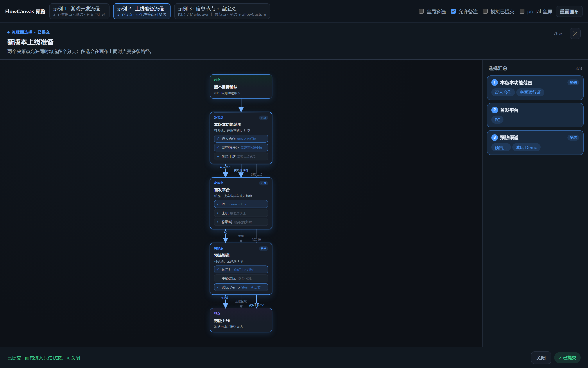The height and width of the screenshot is (368, 588).
Task: Click 多选 badge on 预热渠道 card
Action: 573,138
